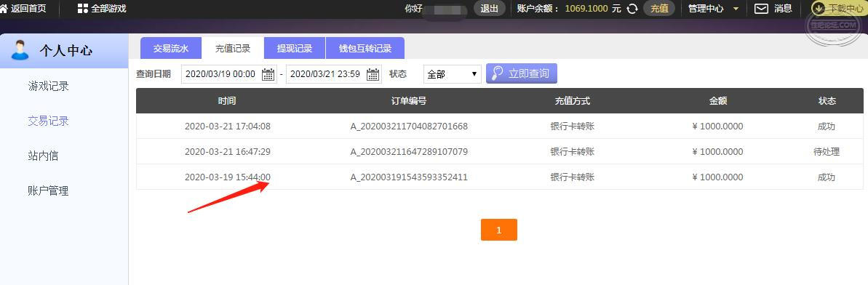Click order number A_202003211647289107079
The image size is (868, 285).
click(x=409, y=152)
